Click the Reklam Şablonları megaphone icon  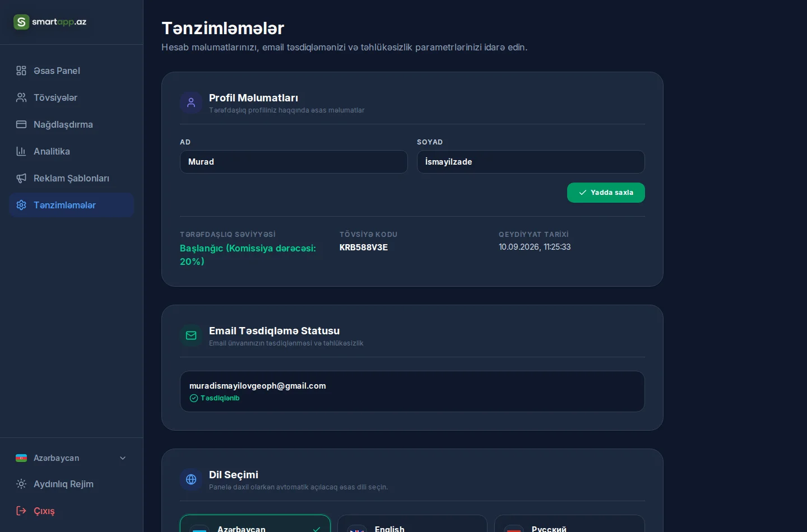pyautogui.click(x=21, y=178)
